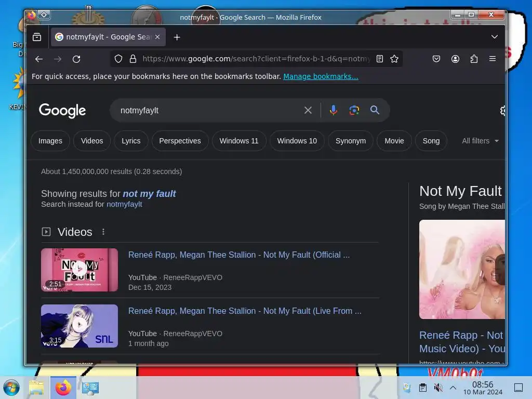Image resolution: width=532 pixels, height=399 pixels.
Task: Click the Manage bookmarks link
Action: tap(321, 76)
